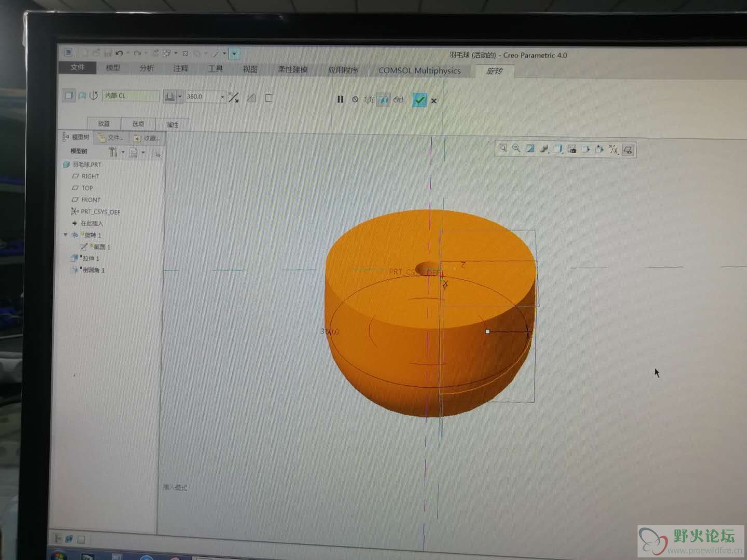This screenshot has width=747, height=560.
Task: Open the 应用程序 ribbon tab
Action: tap(342, 70)
